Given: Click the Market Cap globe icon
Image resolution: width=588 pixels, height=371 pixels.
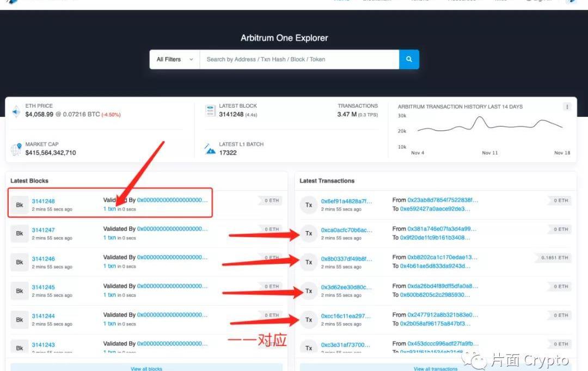Looking at the screenshot, I should pyautogui.click(x=16, y=149).
